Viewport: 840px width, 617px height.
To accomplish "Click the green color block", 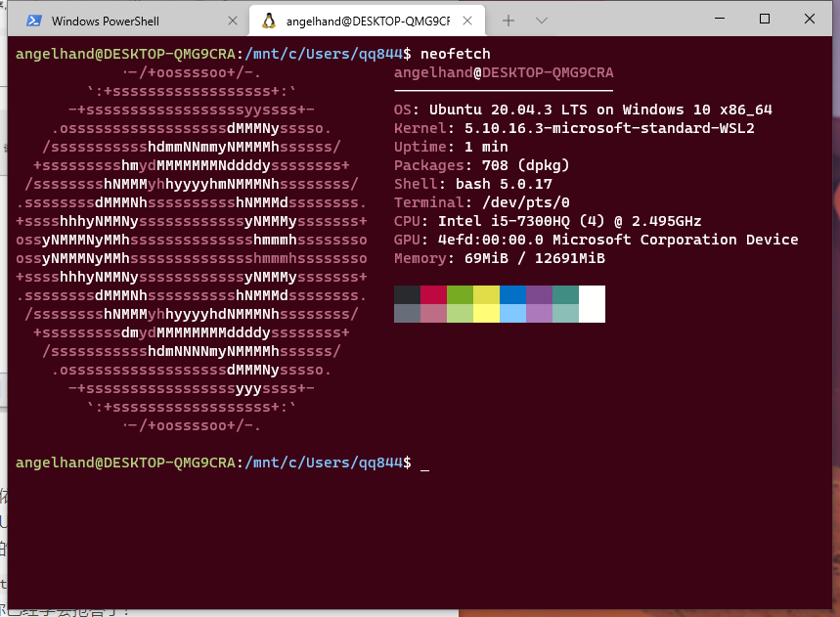I will coord(460,294).
